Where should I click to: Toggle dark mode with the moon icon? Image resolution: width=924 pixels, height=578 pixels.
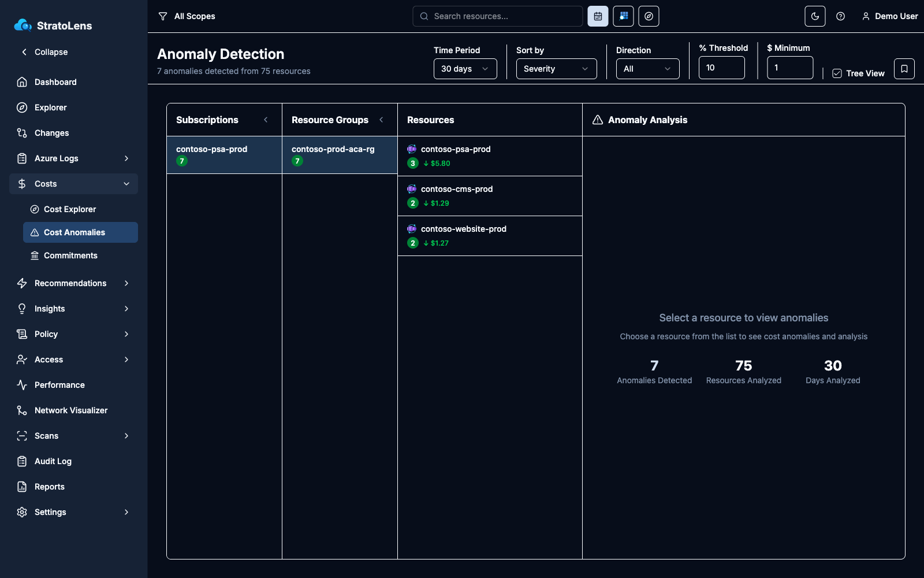pyautogui.click(x=815, y=16)
